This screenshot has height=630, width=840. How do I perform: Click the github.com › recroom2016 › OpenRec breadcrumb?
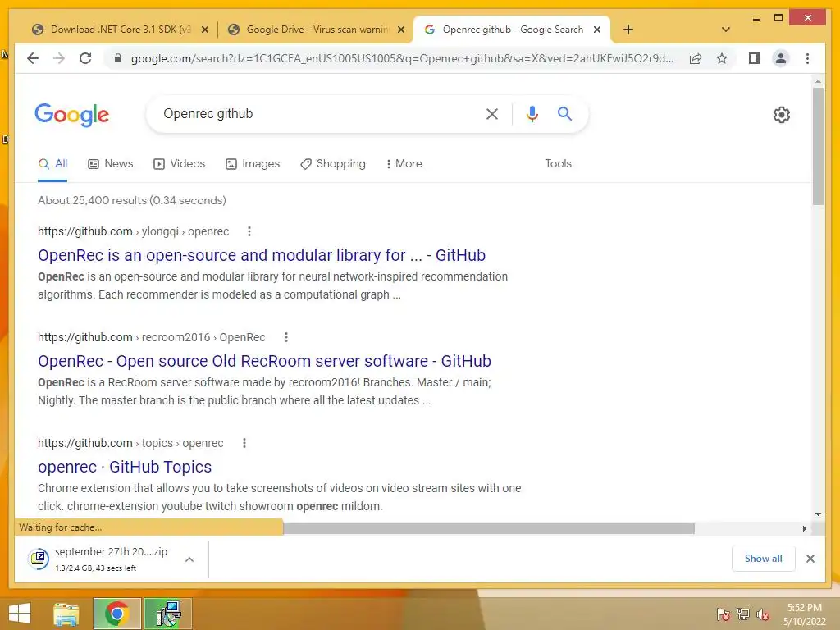[152, 337]
